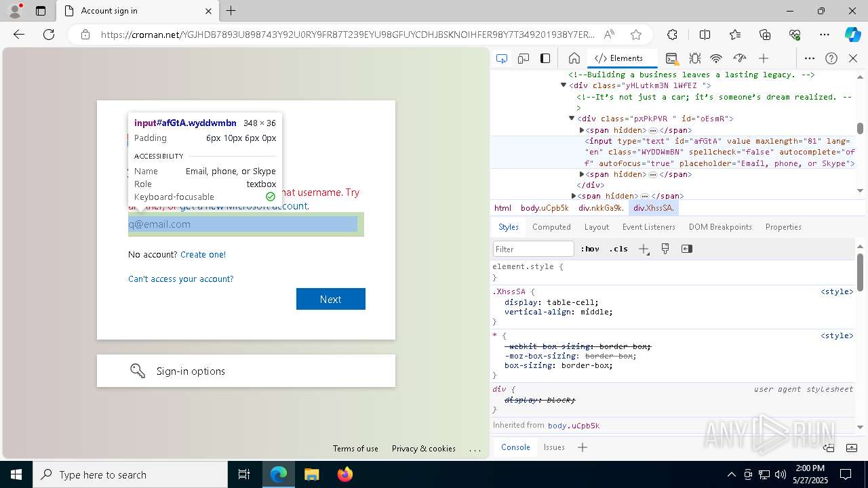Open the browser Collections icon

[765, 35]
